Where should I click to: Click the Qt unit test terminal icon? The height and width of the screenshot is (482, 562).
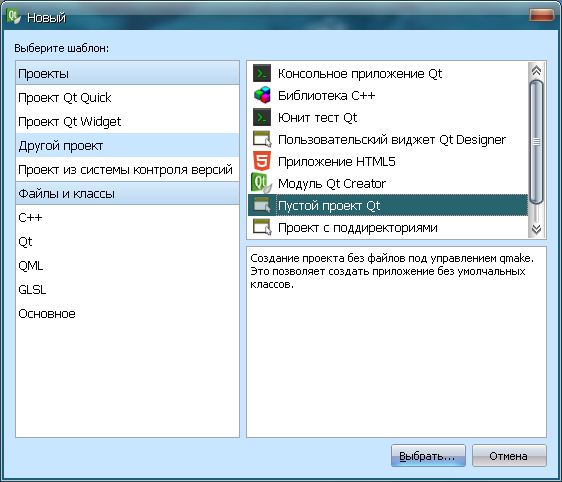(262, 118)
